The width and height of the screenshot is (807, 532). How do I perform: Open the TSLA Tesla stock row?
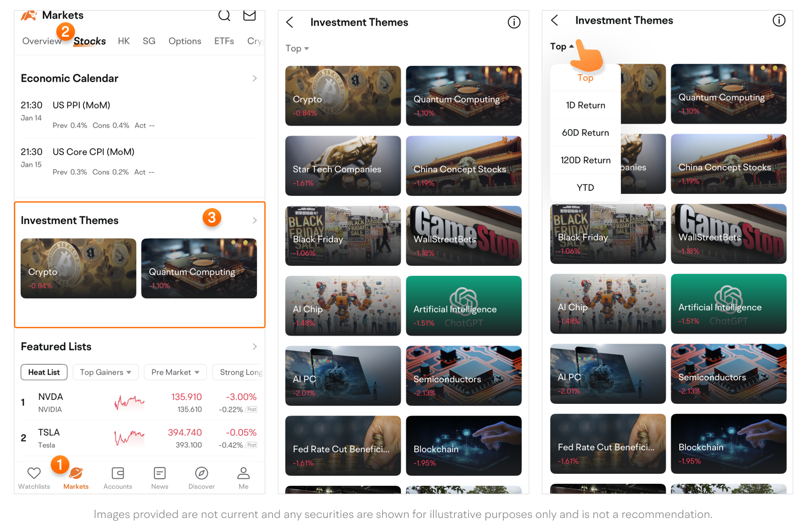point(139,438)
